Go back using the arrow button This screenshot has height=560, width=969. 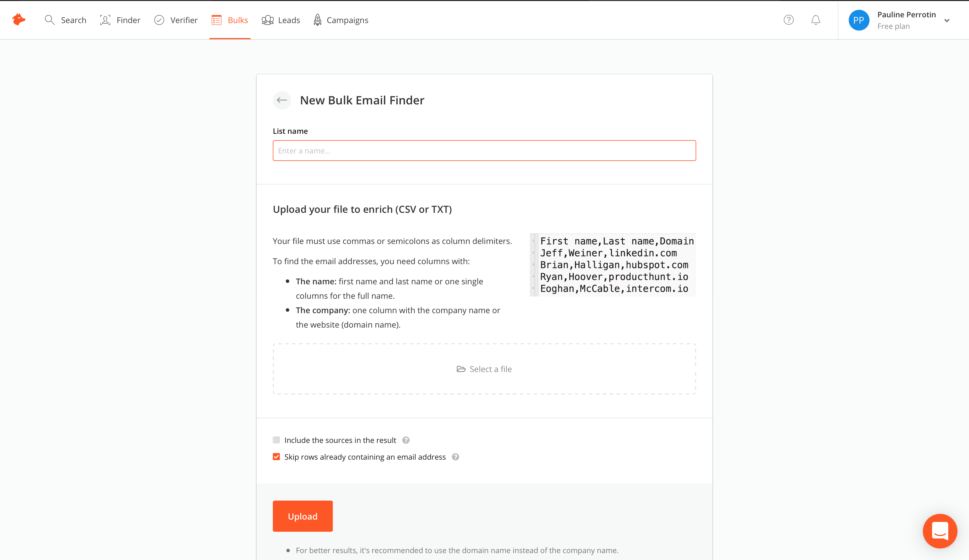282,100
